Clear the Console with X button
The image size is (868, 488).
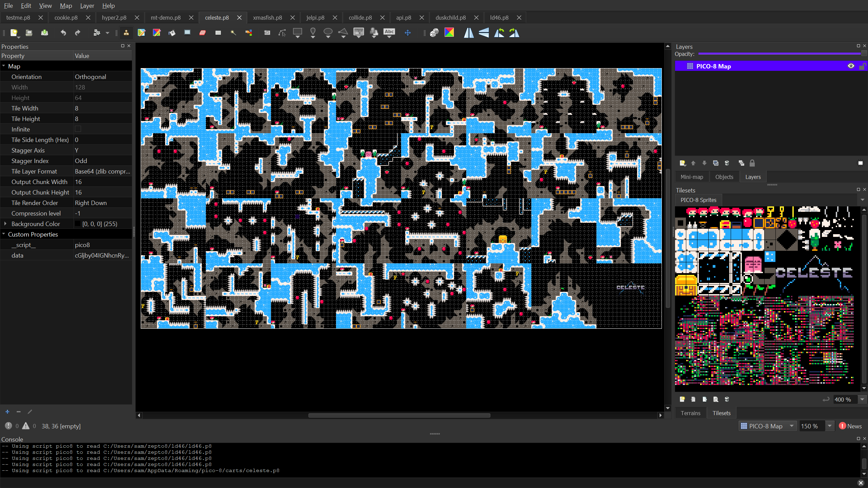[x=861, y=483]
